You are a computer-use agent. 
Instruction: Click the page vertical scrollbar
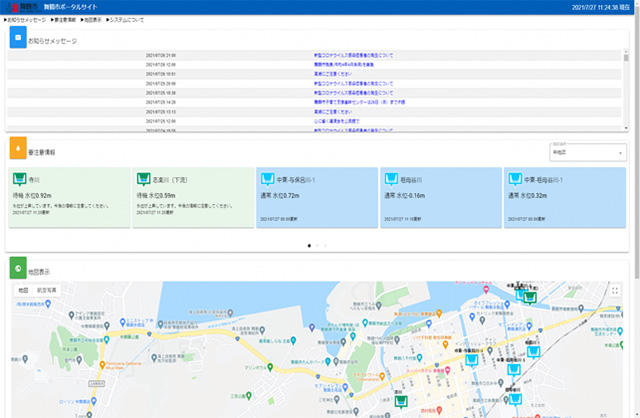tap(635, 150)
